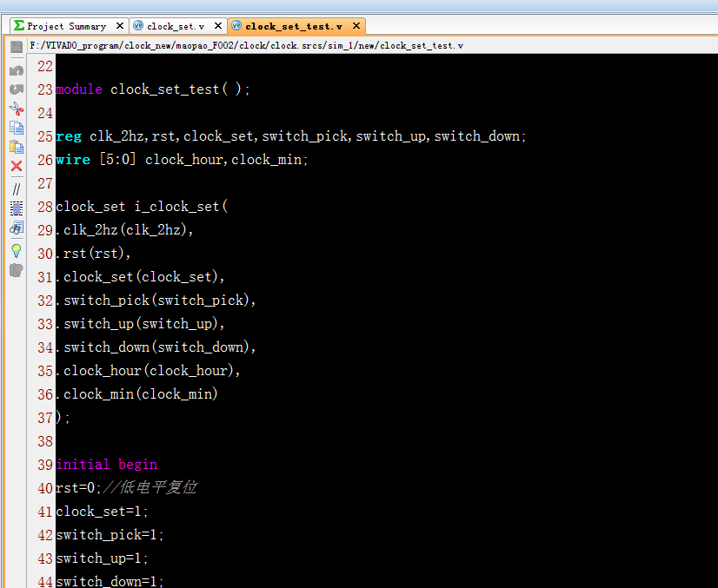This screenshot has width=718, height=588.
Task: Close the Project Summary tab
Action: click(x=120, y=26)
